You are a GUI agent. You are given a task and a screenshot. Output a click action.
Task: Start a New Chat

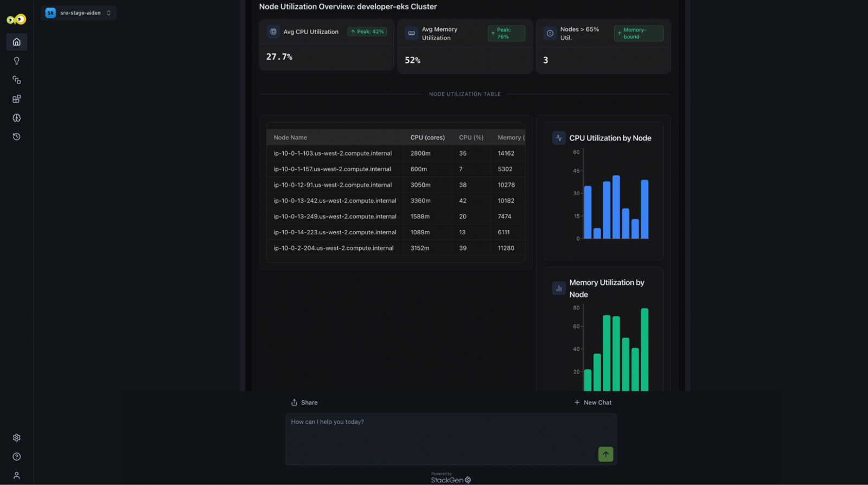pyautogui.click(x=592, y=403)
